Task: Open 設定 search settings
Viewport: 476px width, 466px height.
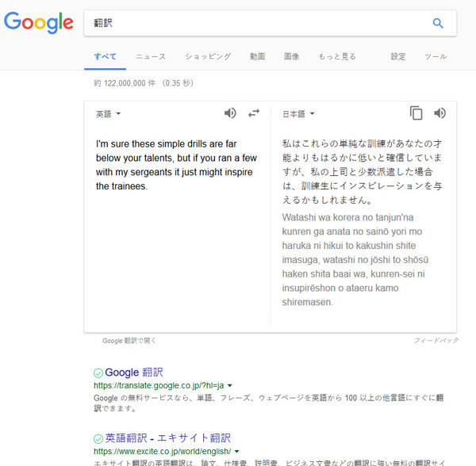Action: tap(398, 57)
